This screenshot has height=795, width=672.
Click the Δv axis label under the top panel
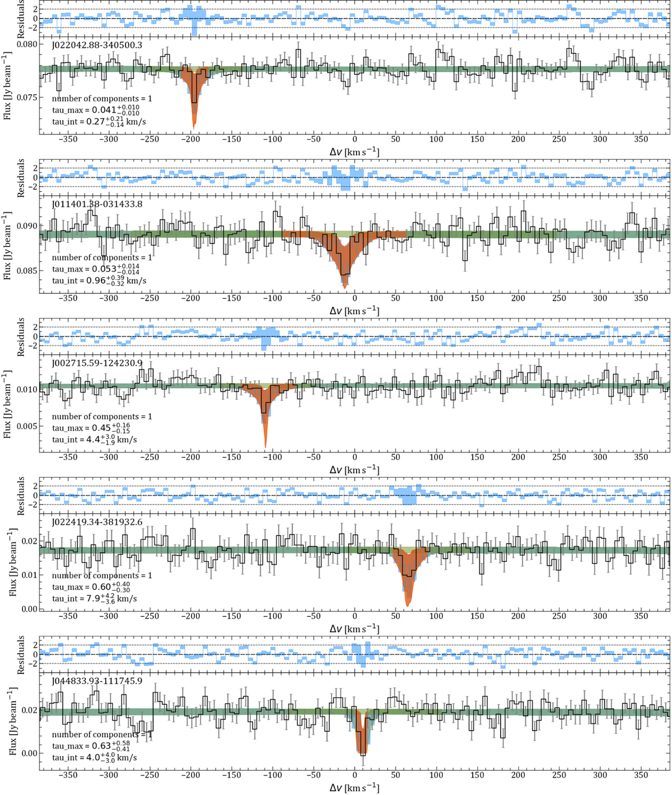tap(354, 152)
